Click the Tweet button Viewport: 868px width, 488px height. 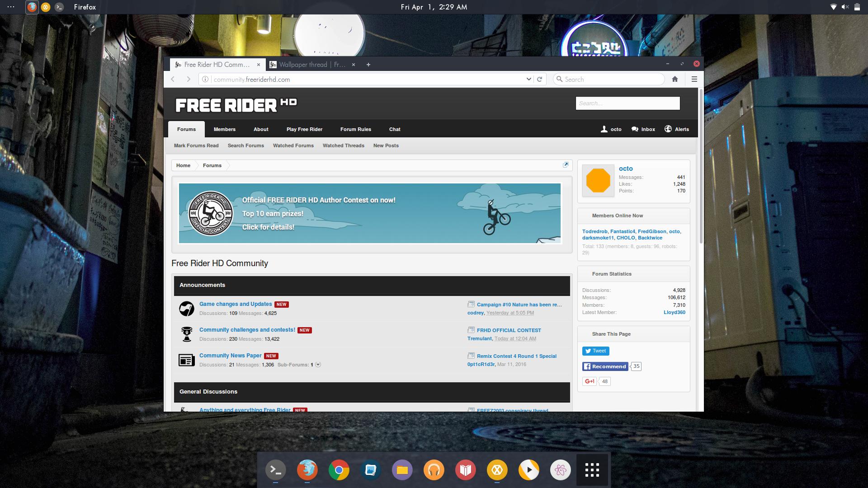pyautogui.click(x=595, y=351)
